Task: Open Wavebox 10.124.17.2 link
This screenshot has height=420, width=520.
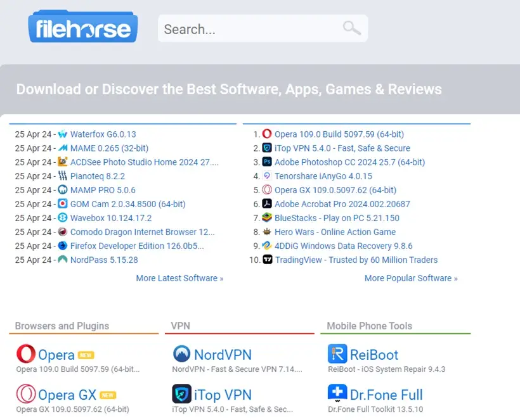Action: tap(111, 218)
